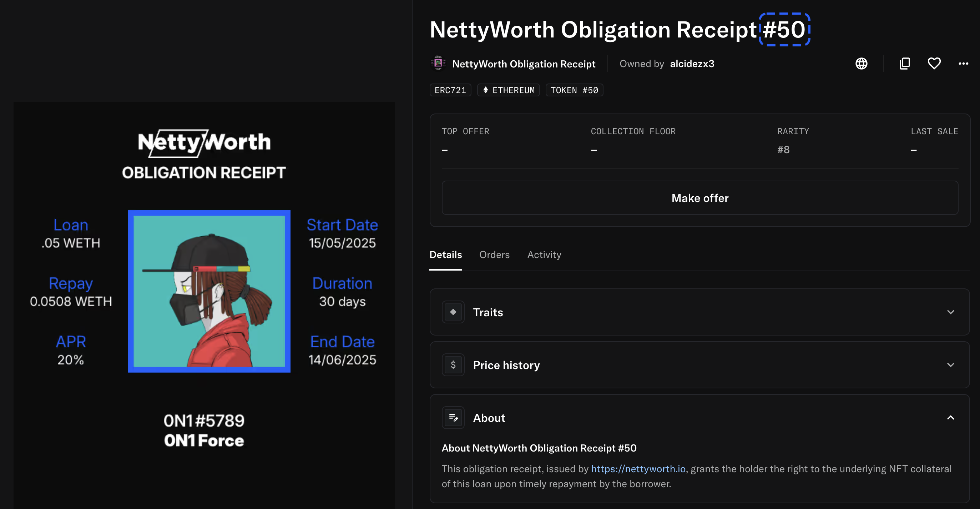
Task: Click the ETHEREUM chain badge
Action: (x=508, y=90)
